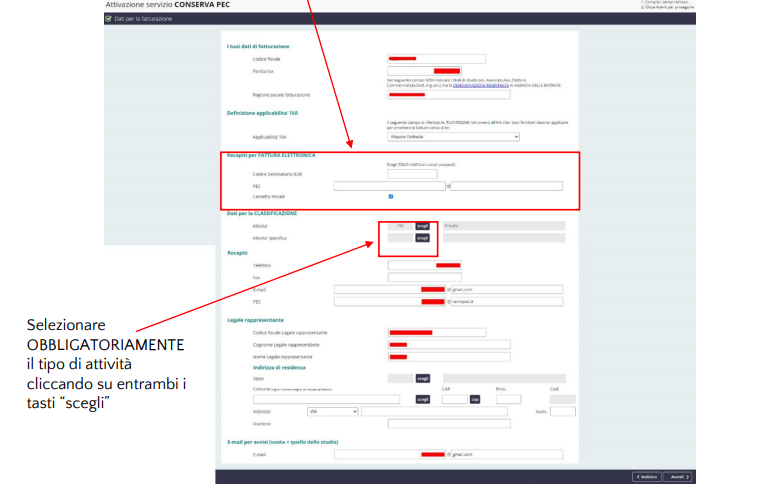
Task: Click the scegli button for Stato
Action: [x=423, y=379]
